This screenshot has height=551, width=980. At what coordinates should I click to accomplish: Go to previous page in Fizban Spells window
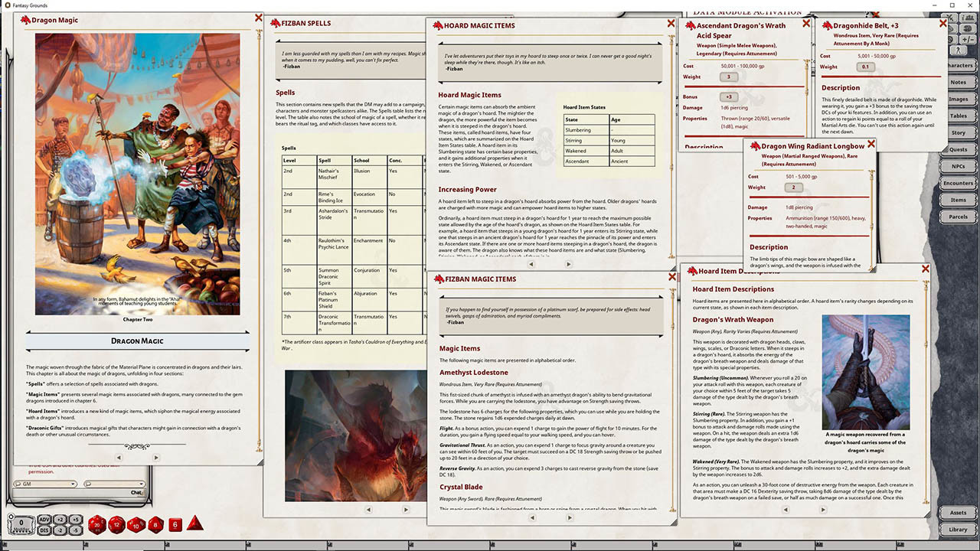point(368,509)
